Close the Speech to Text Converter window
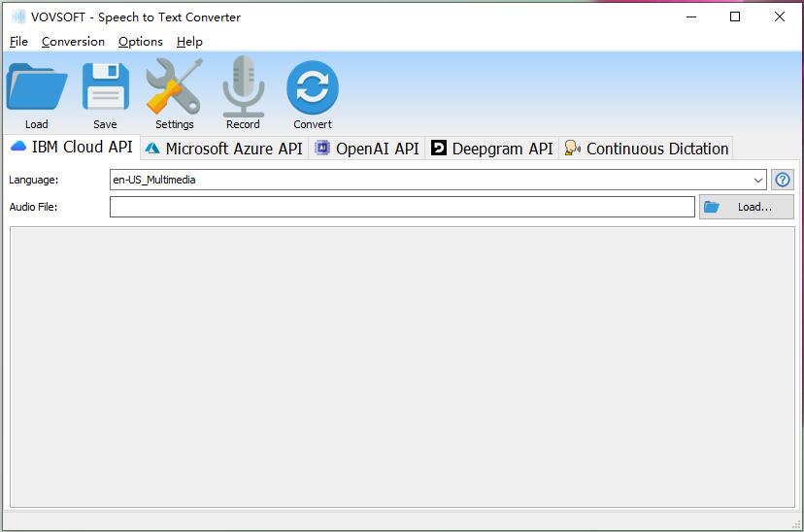This screenshot has width=804, height=532. pyautogui.click(x=780, y=17)
